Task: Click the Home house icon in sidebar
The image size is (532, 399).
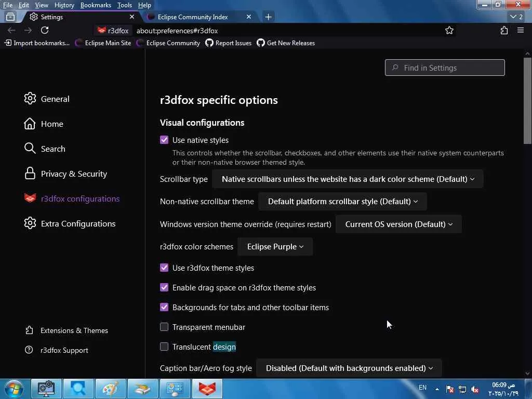Action: (30, 124)
